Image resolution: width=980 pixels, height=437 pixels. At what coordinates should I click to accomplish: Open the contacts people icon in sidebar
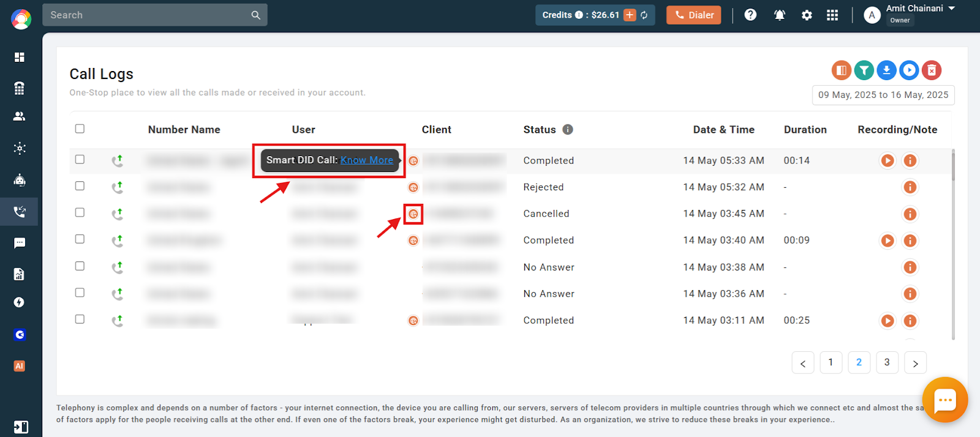(x=20, y=116)
